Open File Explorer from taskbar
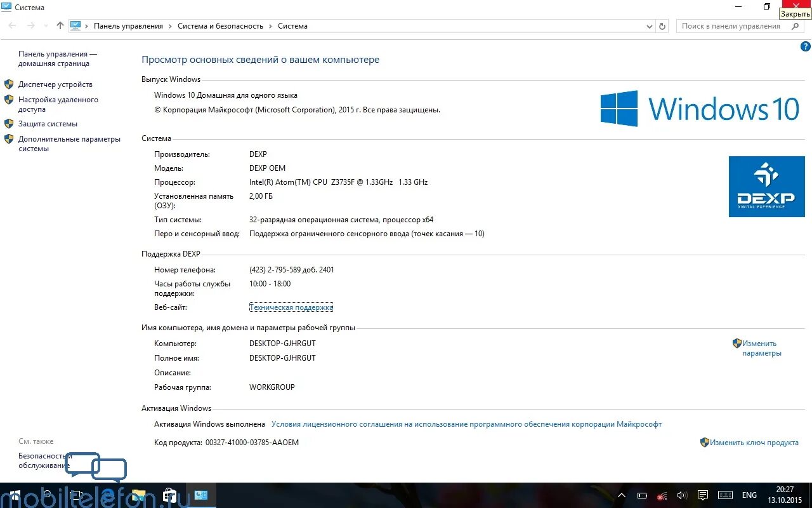Image resolution: width=812 pixels, height=508 pixels. coord(138,495)
